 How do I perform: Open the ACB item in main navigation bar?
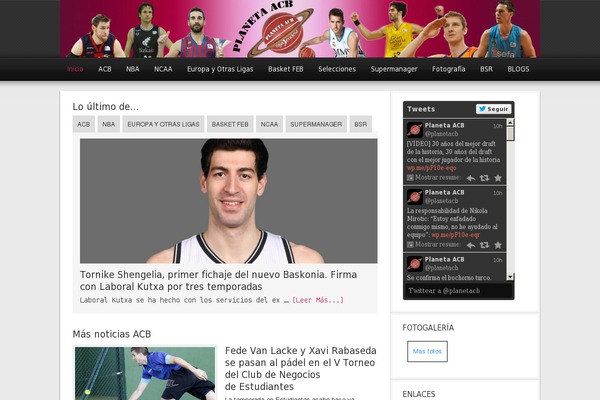coord(105,69)
